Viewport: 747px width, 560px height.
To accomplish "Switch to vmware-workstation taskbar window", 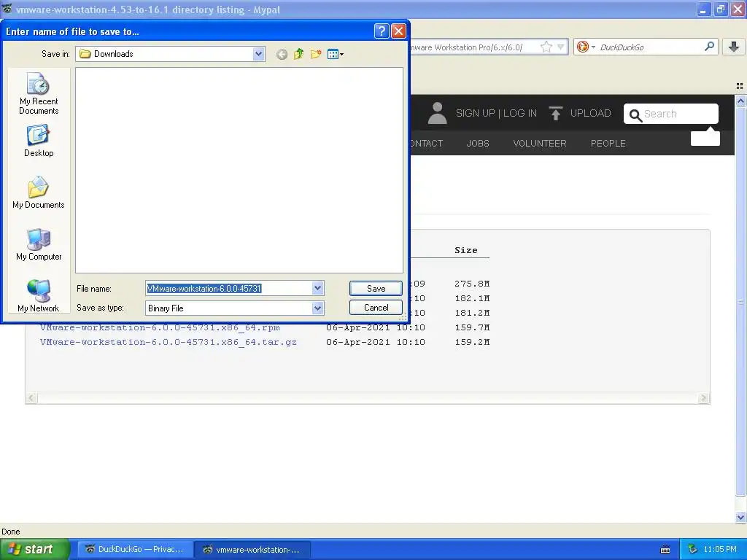I will coord(252,550).
